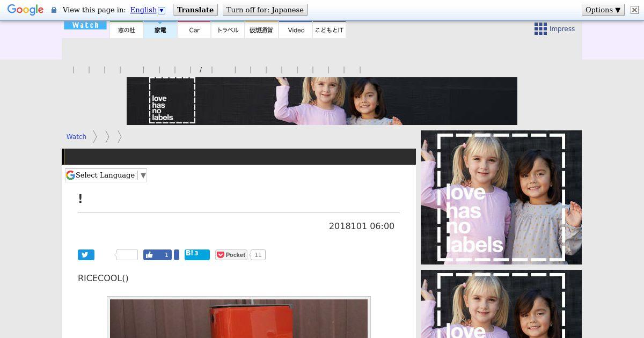Image resolution: width=644 pixels, height=338 pixels.
Task: Click the Google logo in translate bar
Action: [x=25, y=10]
